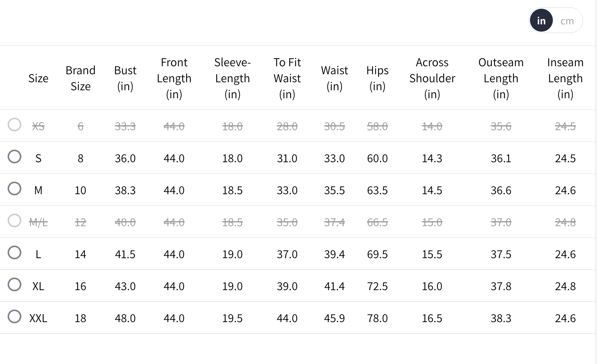
Task: Select the S size radio button
Action: click(14, 156)
